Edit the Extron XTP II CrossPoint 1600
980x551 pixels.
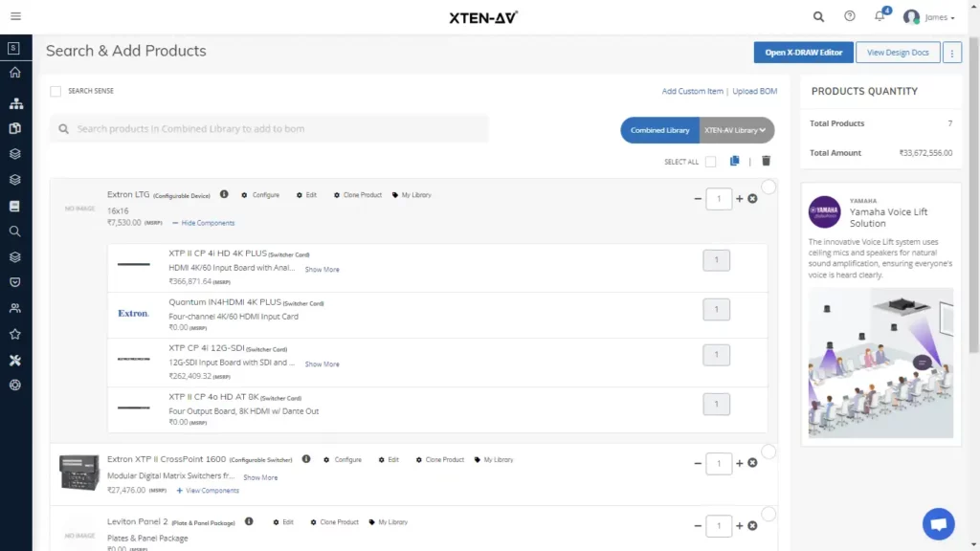tap(389, 460)
